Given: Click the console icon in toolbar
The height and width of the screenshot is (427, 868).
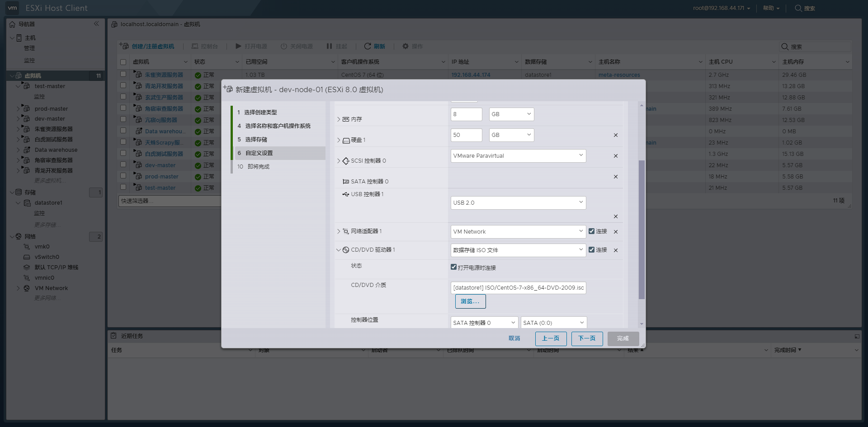Looking at the screenshot, I should 195,46.
